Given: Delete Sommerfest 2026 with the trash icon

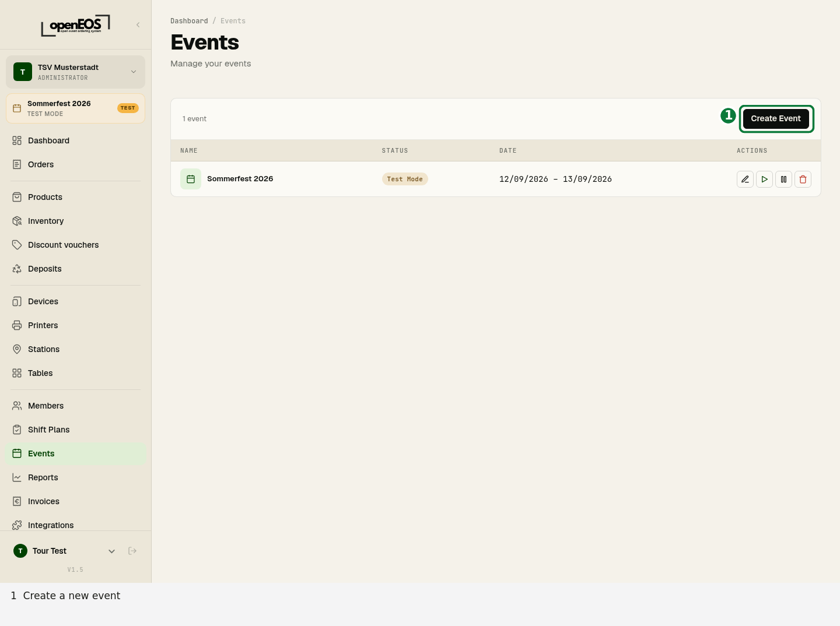Looking at the screenshot, I should pos(803,179).
